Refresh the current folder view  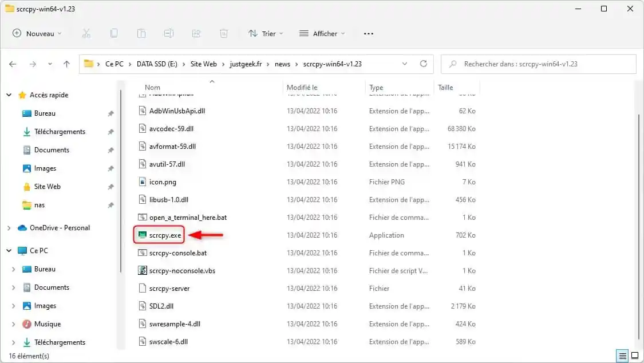coord(424,64)
